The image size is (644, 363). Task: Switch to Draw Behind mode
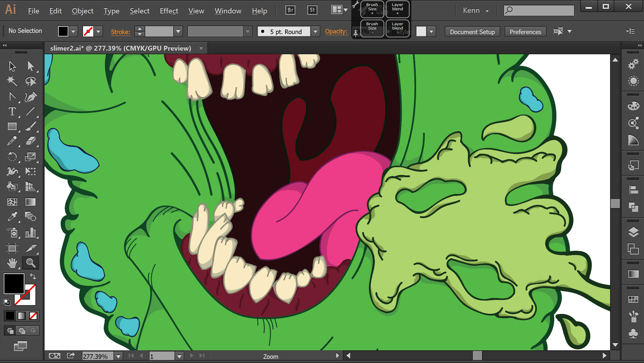pyautogui.click(x=22, y=330)
